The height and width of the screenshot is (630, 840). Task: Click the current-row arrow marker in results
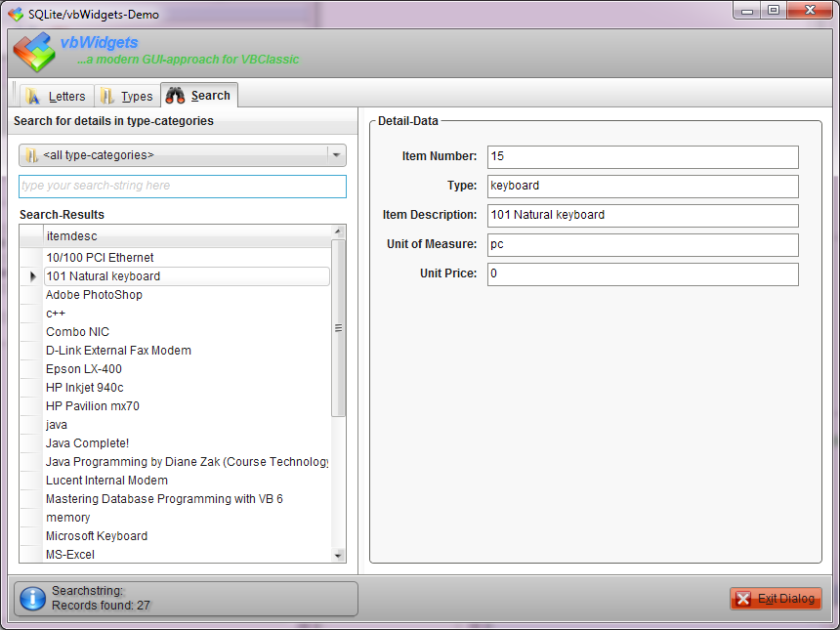click(x=32, y=276)
